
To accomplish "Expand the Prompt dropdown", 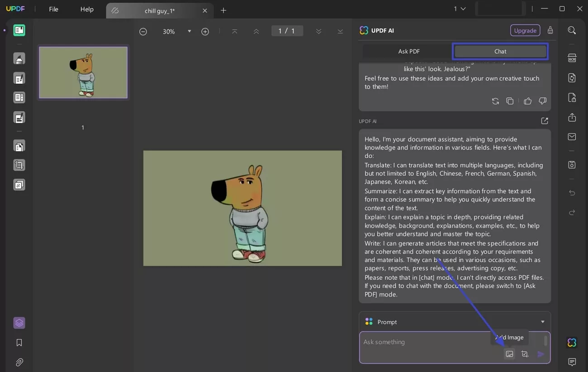I will click(542, 322).
